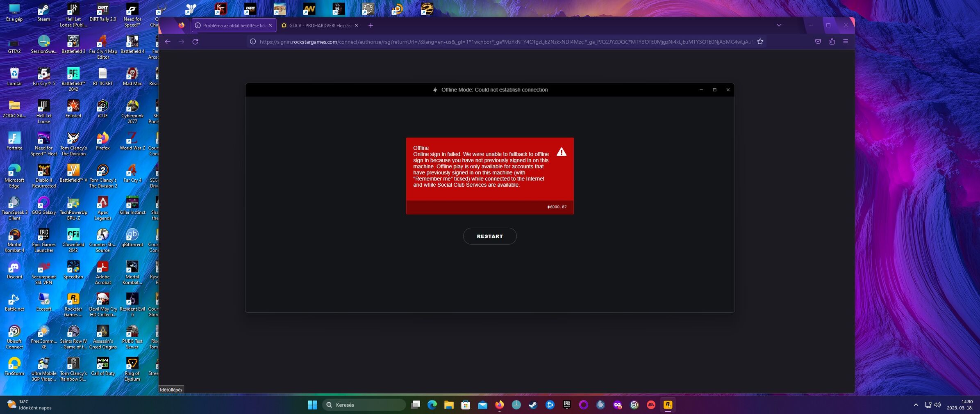980x414 pixels.
Task: Switch to Firefox in the taskbar
Action: pos(499,405)
